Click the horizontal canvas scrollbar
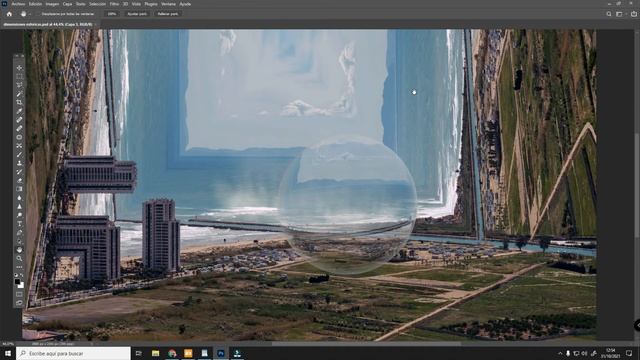The image size is (640, 360). (x=367, y=344)
